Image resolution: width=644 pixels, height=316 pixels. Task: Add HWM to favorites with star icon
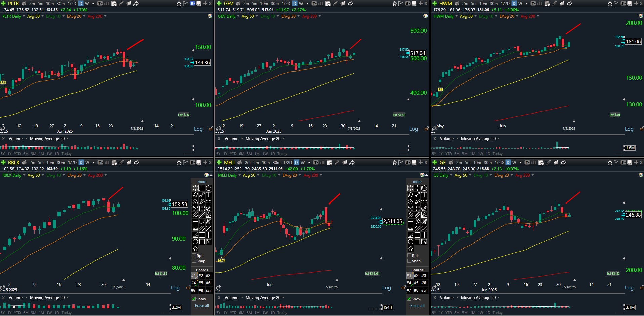(610, 3)
